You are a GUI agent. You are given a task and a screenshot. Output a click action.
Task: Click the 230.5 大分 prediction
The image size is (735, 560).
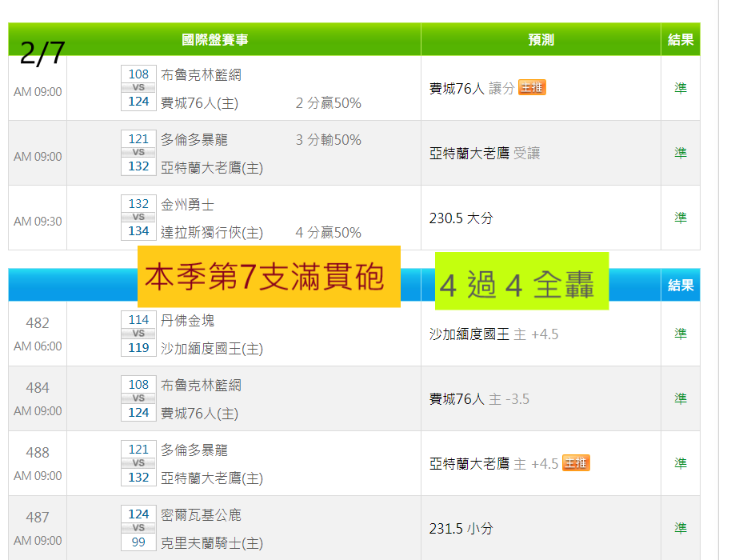461,218
